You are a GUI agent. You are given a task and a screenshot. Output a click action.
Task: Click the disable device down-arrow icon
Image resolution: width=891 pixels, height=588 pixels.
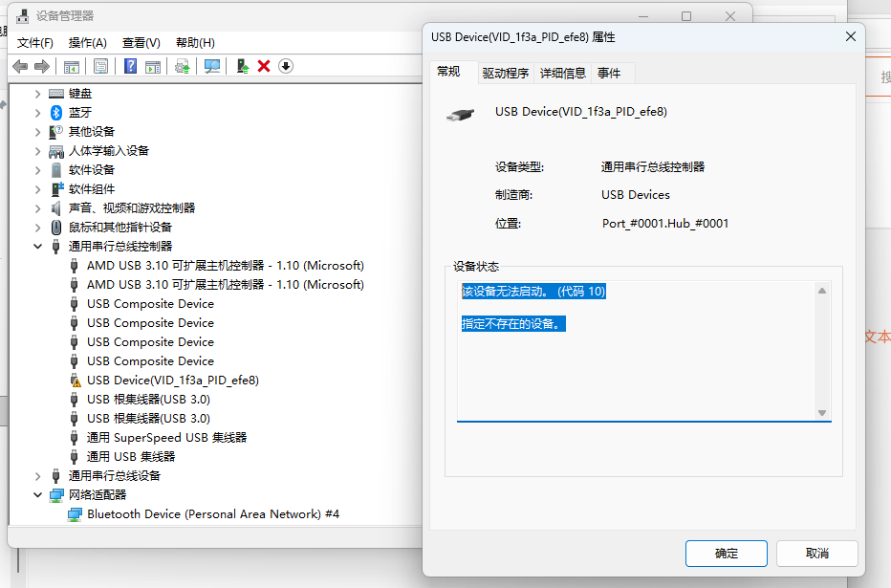tap(285, 66)
